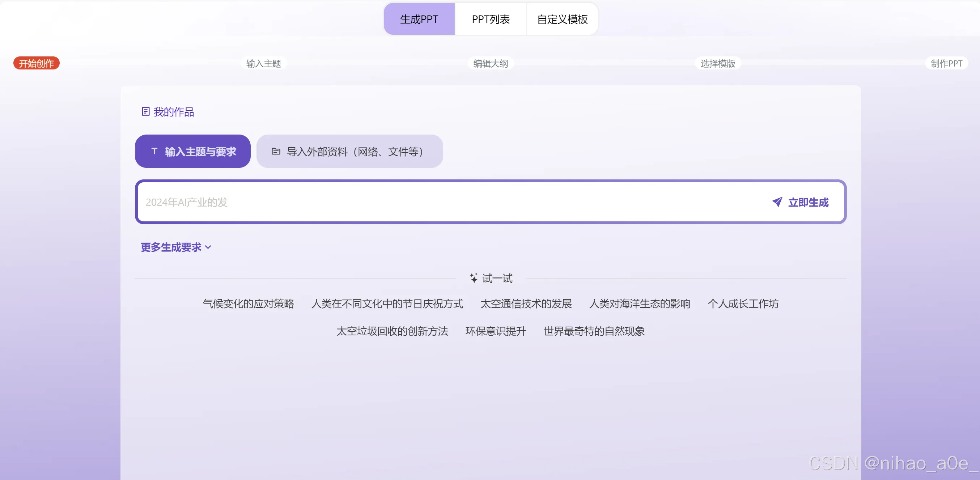This screenshot has width=980, height=480.
Task: Pick suggestion 太空通信技术的发展
Action: coord(526,304)
